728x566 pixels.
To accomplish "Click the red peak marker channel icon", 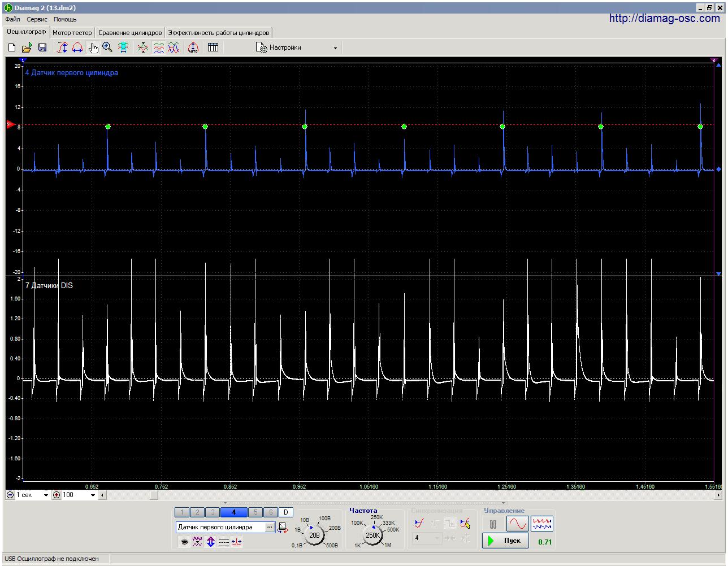I will 237,542.
